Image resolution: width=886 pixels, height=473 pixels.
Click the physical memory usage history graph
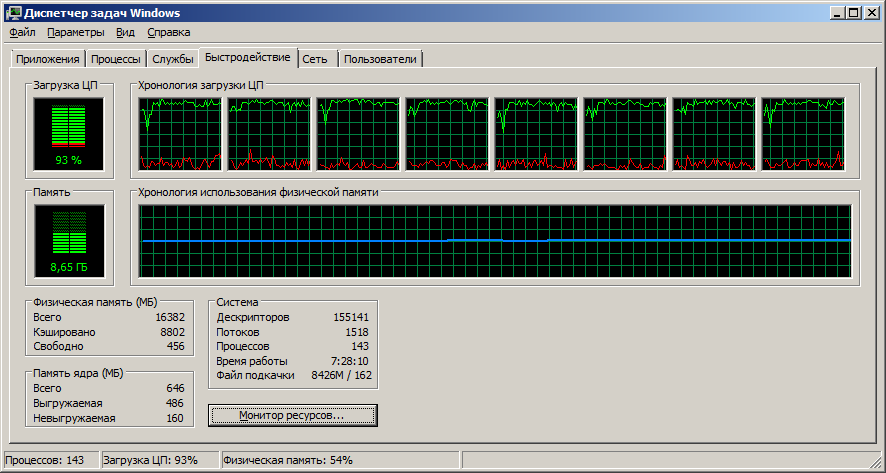click(x=495, y=241)
